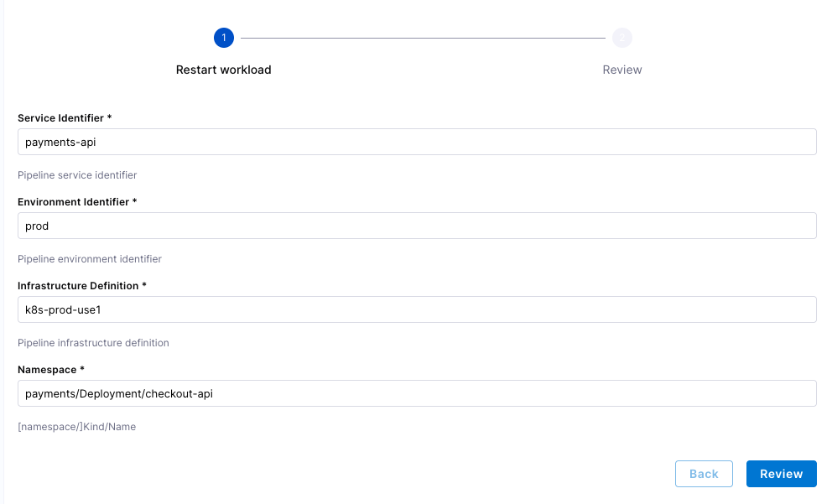Open the Restart workload step
The height and width of the screenshot is (504, 832).
pos(223,70)
